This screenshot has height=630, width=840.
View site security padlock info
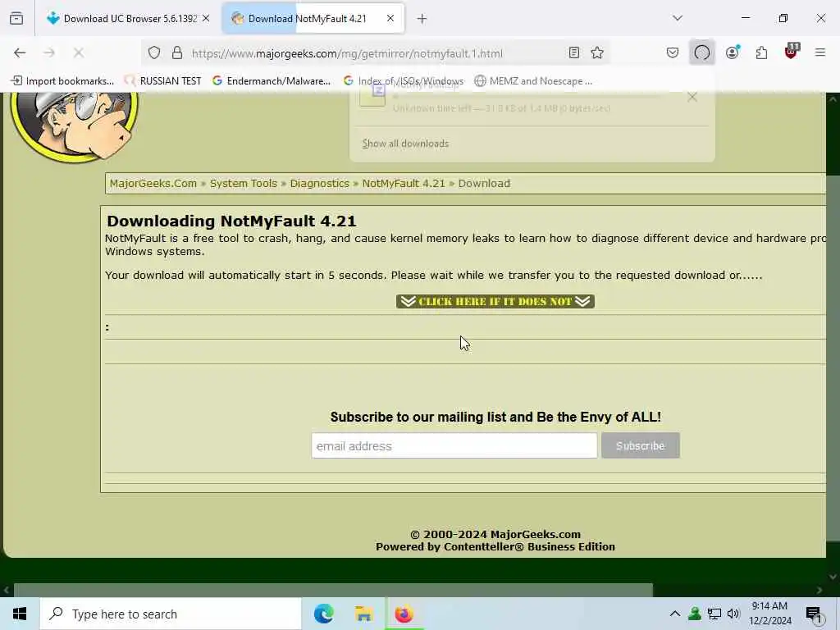point(177,53)
